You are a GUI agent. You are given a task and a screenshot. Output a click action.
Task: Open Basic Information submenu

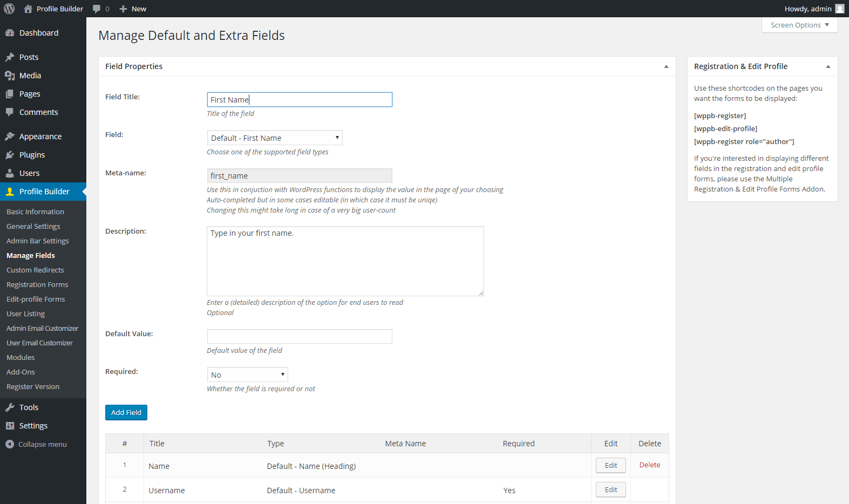(35, 212)
